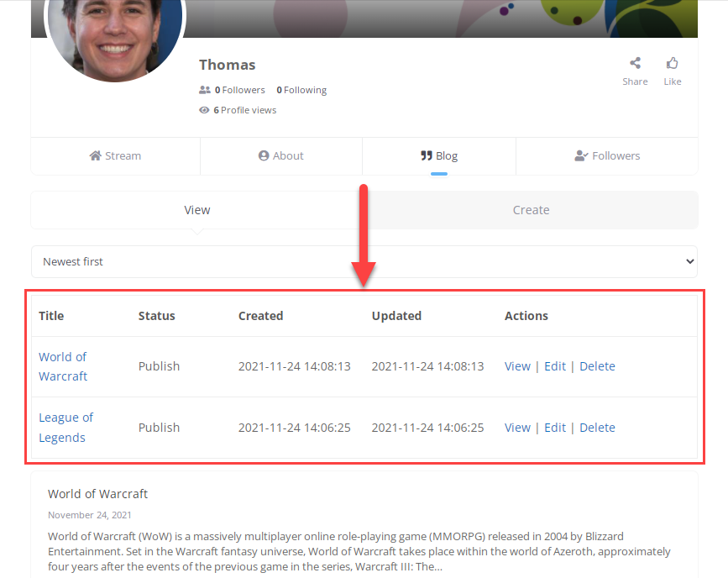Click the Share icon
Screen dimensions: 728x578
[x=635, y=63]
